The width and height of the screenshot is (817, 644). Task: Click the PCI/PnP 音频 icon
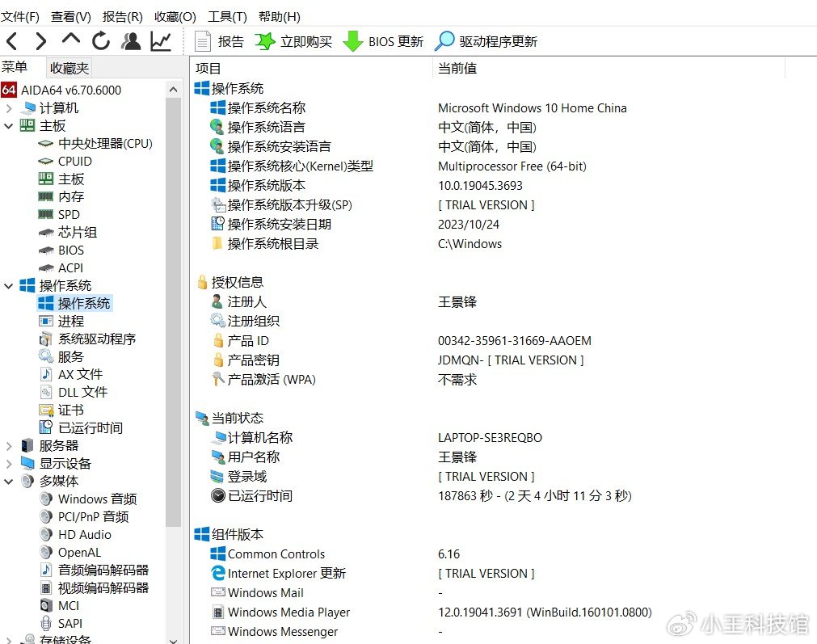click(46, 517)
